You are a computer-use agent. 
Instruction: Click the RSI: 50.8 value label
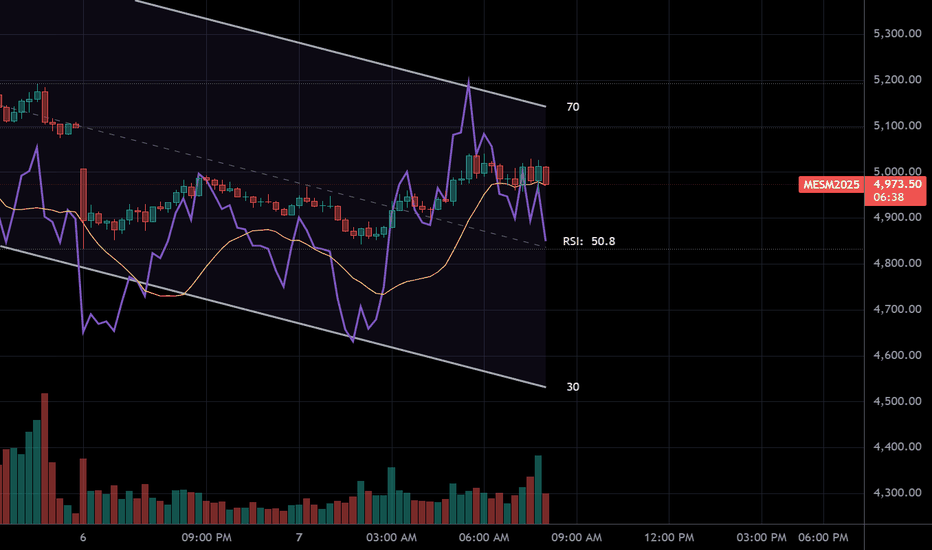(x=589, y=241)
